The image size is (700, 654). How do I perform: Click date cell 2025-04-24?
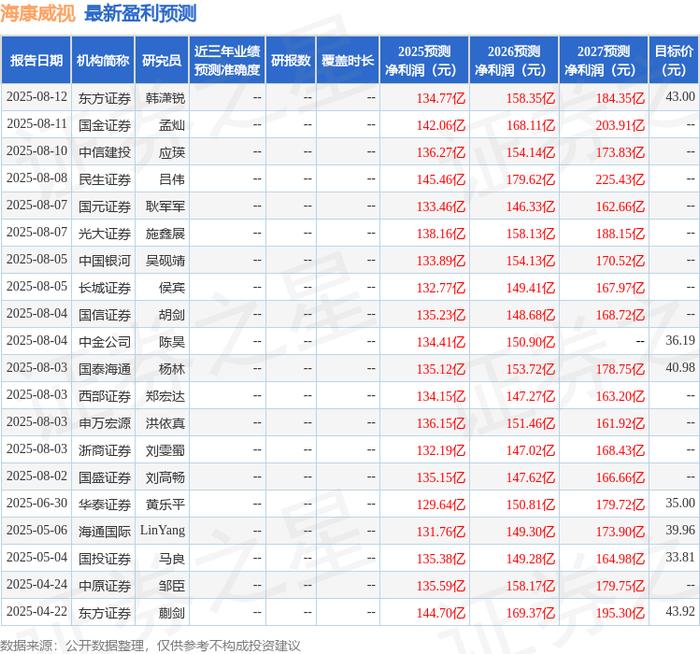tap(37, 584)
